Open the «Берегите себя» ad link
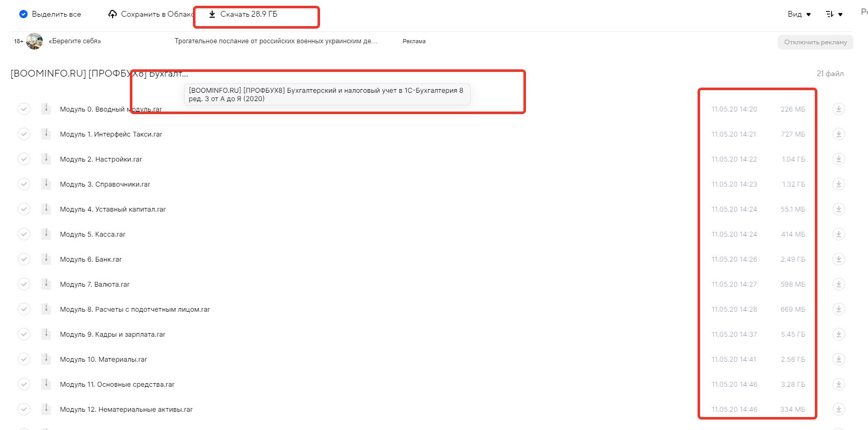This screenshot has width=868, height=430. click(x=75, y=41)
